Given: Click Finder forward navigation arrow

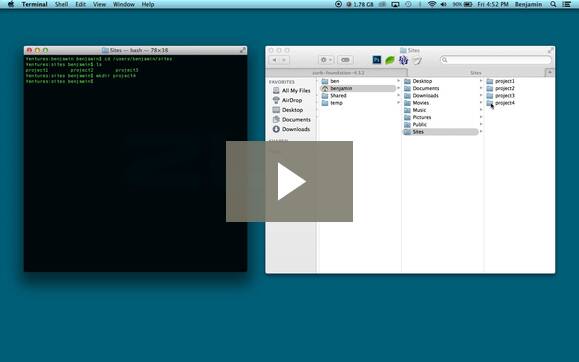Looking at the screenshot, I should 284,60.
